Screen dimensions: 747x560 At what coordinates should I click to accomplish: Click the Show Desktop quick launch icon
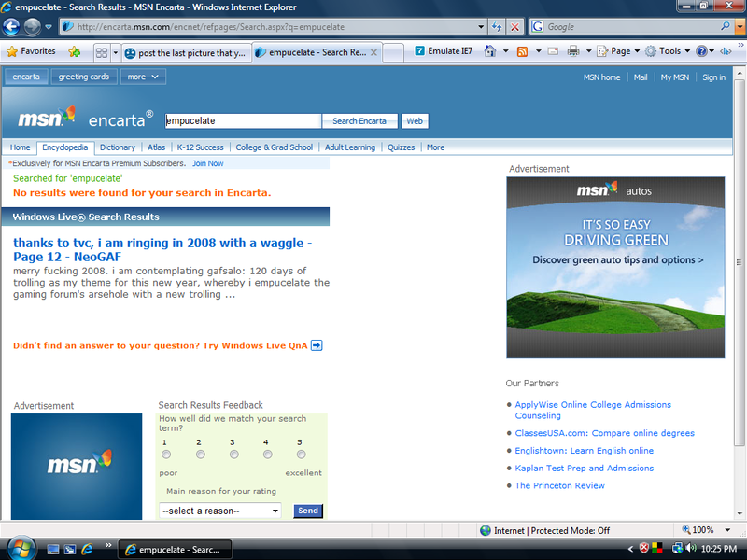point(53,550)
